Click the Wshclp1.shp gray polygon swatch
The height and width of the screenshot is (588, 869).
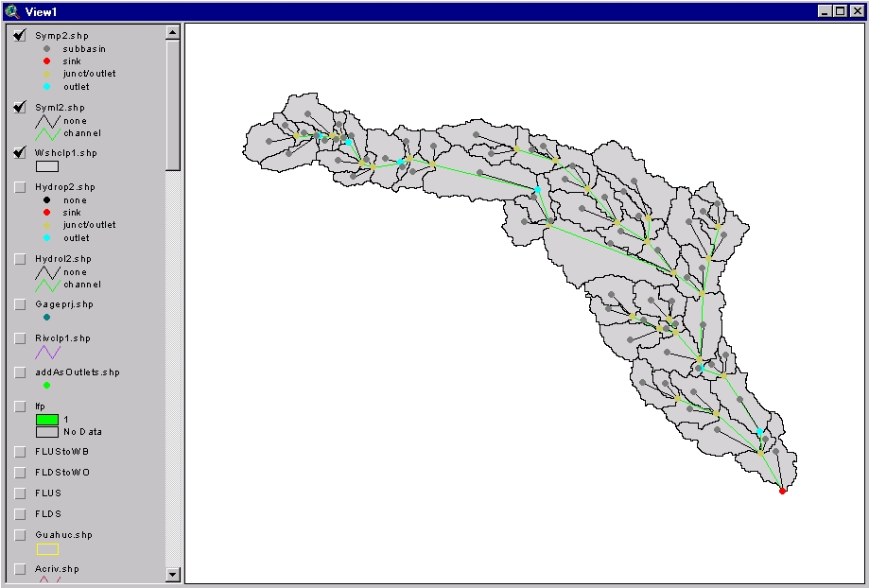tap(47, 165)
